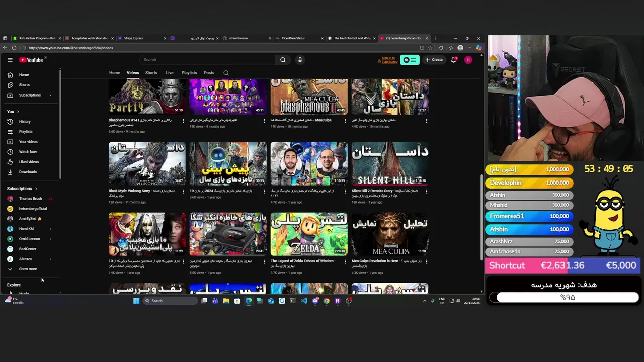The height and width of the screenshot is (362, 644).
Task: Open Subscriptions in the sidebar
Action: coord(30,95)
